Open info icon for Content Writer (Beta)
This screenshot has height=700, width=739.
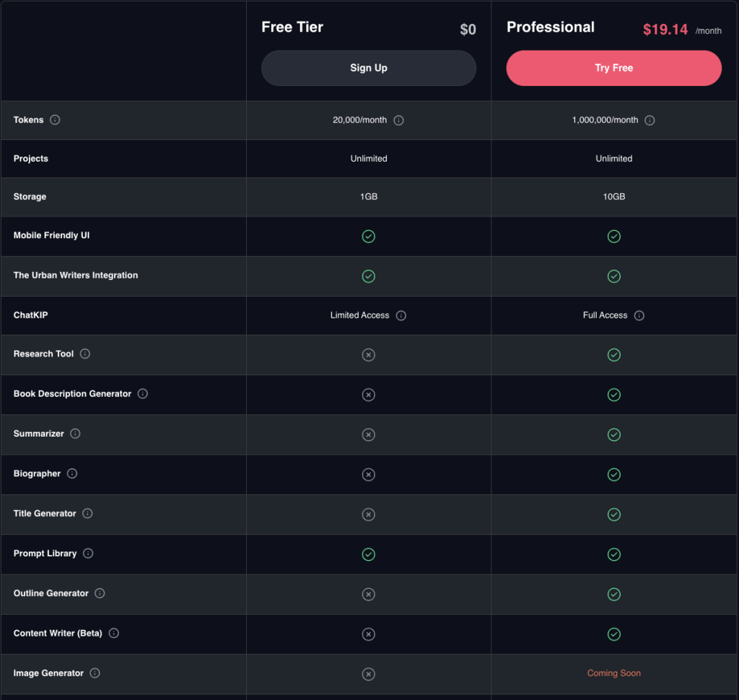tap(114, 633)
